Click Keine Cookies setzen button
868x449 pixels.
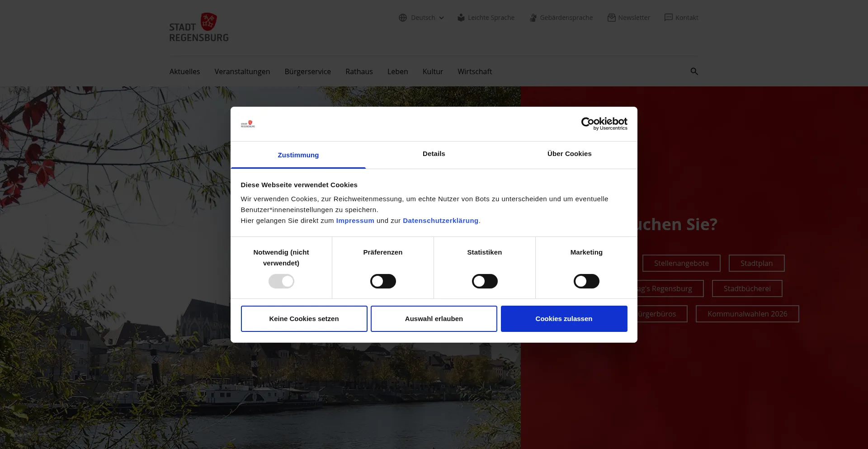point(304,319)
